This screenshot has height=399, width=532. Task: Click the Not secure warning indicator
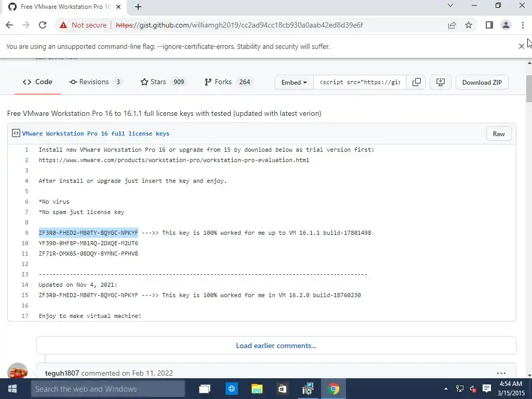(83, 25)
